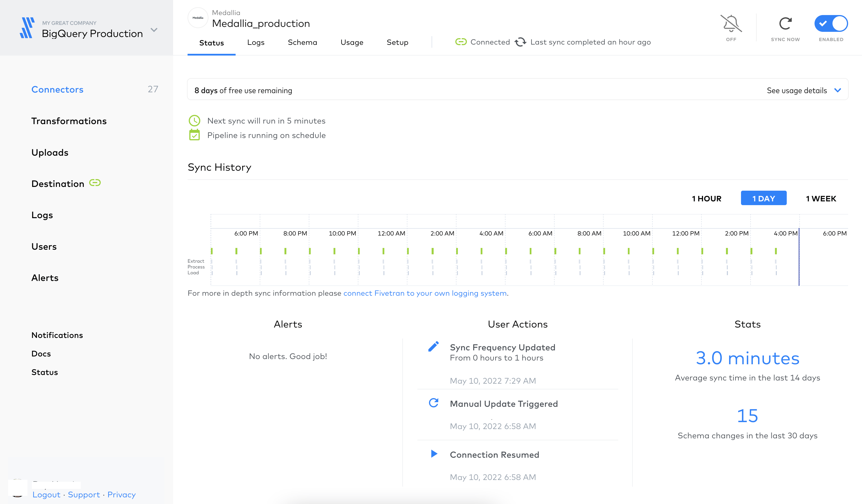The image size is (862, 504).
Task: Click the refresh icon for Manual Update Triggered
Action: tap(434, 403)
